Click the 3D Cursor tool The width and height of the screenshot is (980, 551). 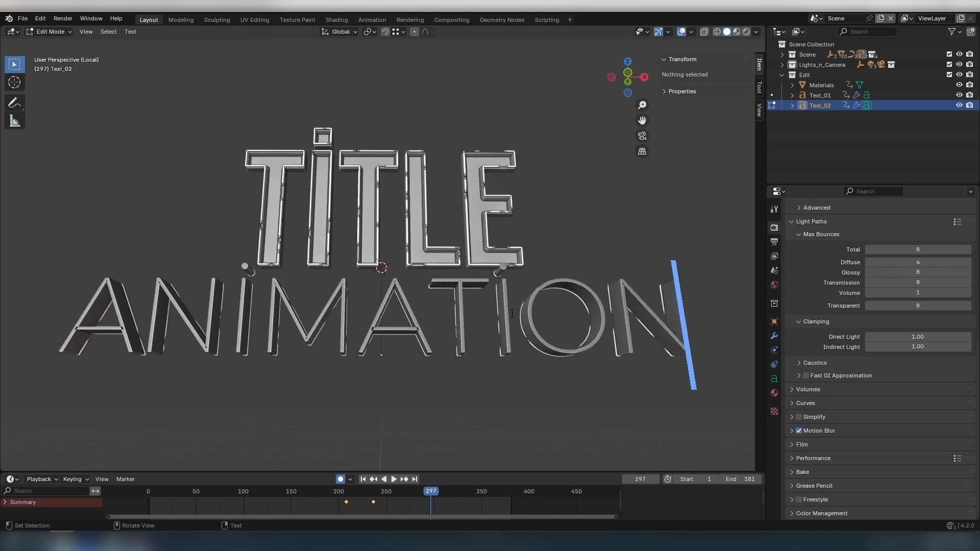point(14,83)
